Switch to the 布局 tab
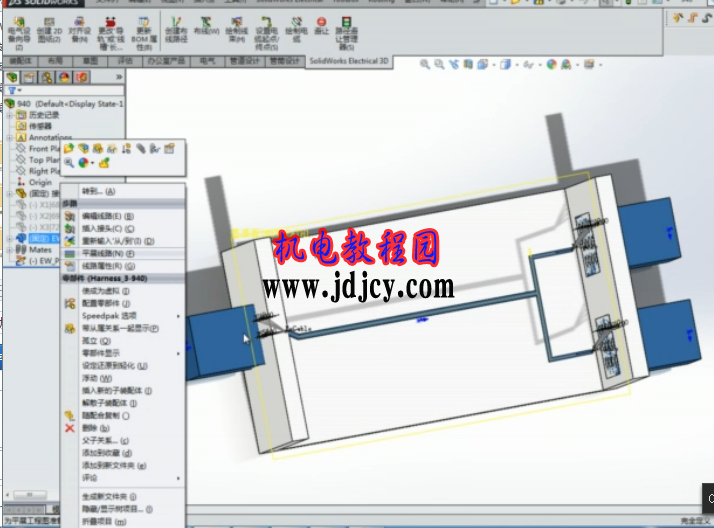The image size is (714, 528). click(x=55, y=61)
